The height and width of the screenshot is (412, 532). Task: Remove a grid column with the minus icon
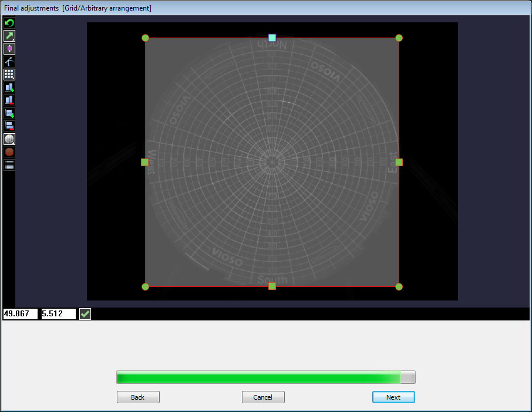9,100
